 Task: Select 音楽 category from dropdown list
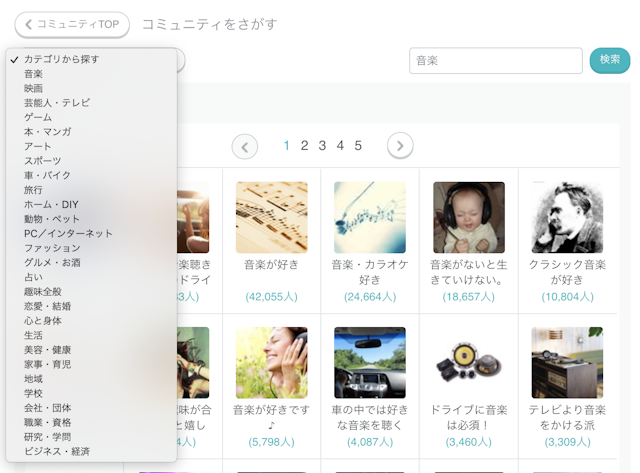(x=91, y=74)
